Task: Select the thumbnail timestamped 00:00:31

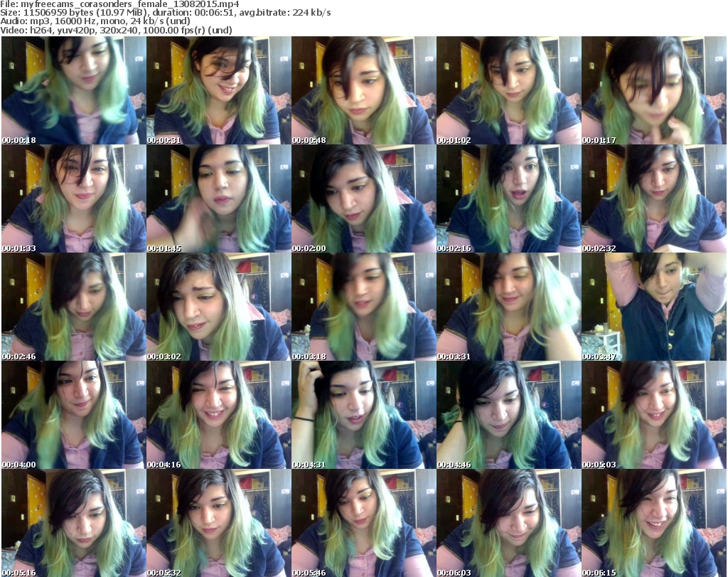Action: pyautogui.click(x=219, y=90)
